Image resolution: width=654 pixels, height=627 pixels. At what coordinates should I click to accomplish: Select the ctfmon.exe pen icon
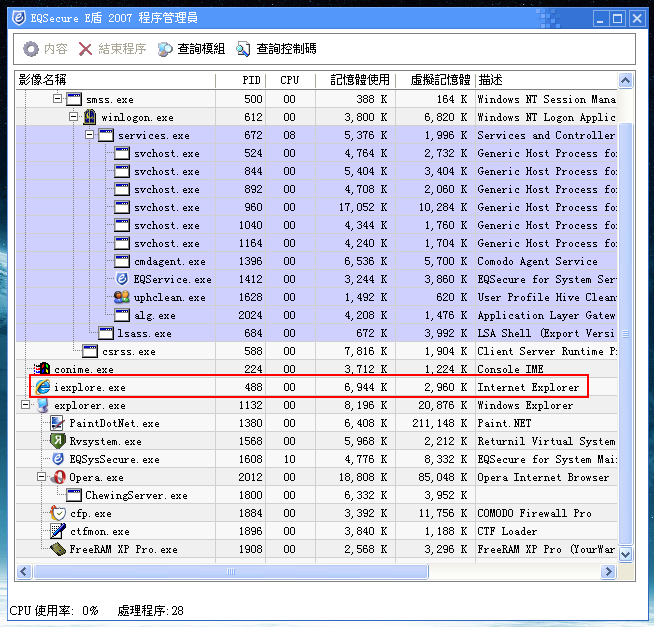[x=58, y=531]
